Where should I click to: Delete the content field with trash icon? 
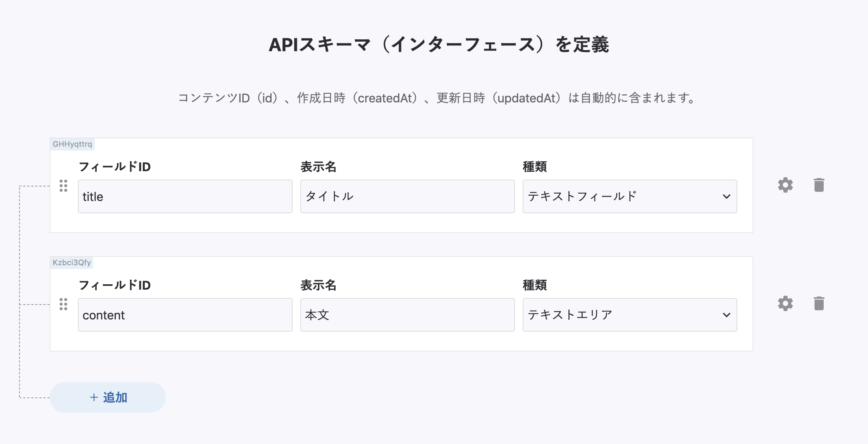[x=819, y=303]
